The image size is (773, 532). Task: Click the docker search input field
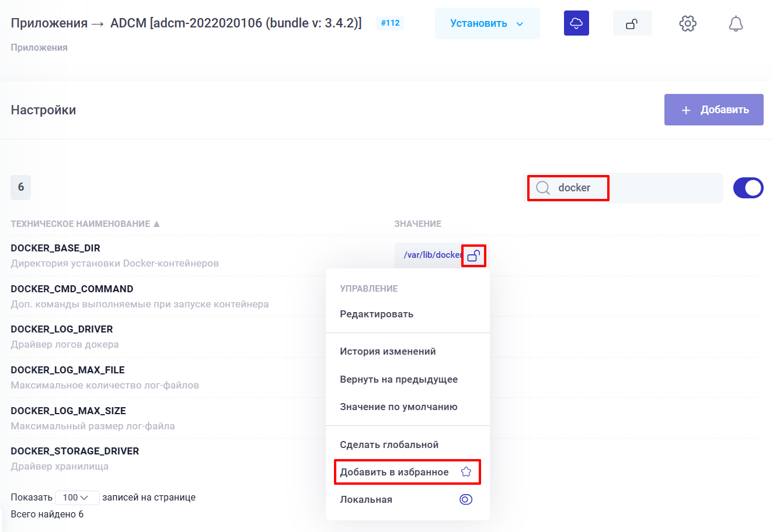pyautogui.click(x=636, y=188)
